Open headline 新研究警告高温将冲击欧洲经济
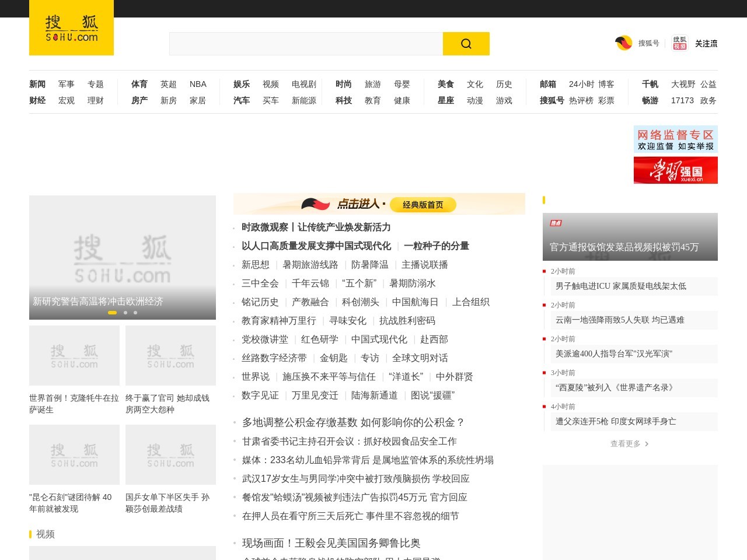 98,302
